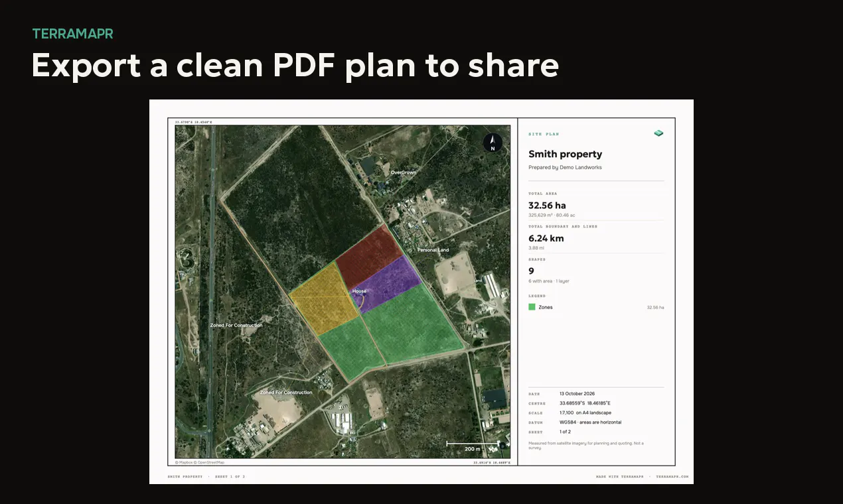Screen dimensions: 843x504
Task: Click the '1 of 2' sheet value
Action: (x=566, y=432)
